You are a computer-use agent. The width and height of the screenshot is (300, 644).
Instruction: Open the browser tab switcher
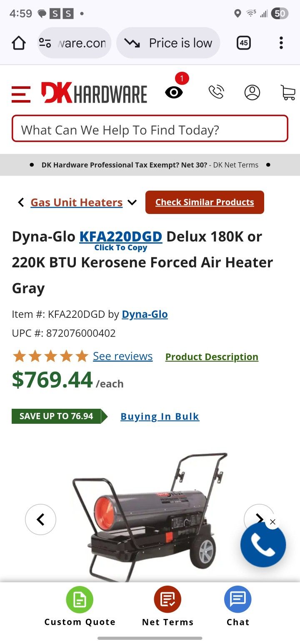tap(244, 43)
